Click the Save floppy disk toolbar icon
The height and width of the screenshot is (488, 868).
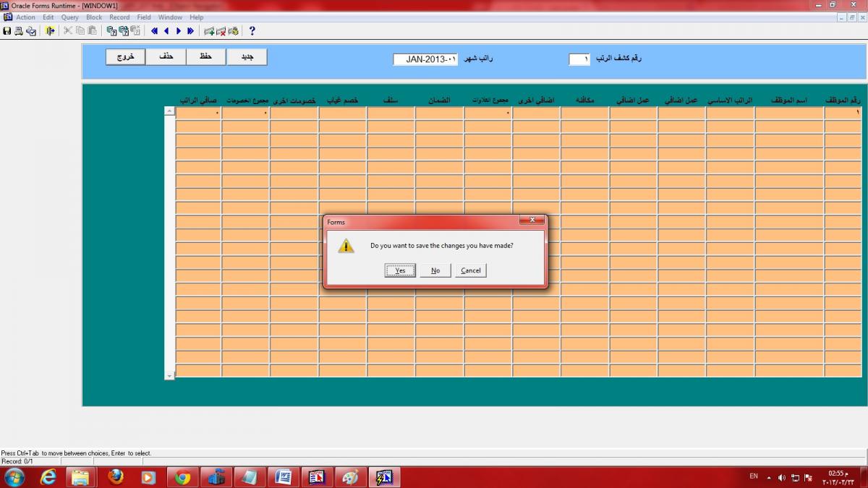(7, 31)
